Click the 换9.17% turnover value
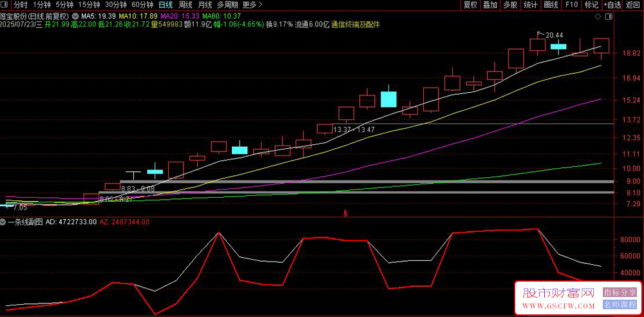Image resolution: width=644 pixels, height=317 pixels. tap(279, 24)
